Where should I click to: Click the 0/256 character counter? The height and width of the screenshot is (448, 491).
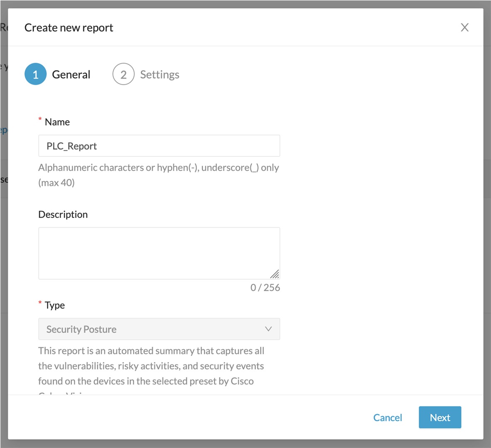point(265,287)
